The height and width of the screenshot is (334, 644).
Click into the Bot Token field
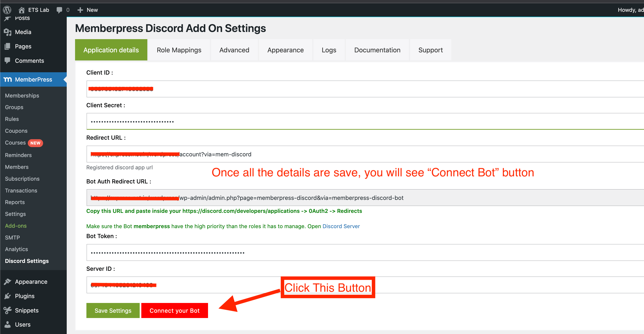[365, 252]
